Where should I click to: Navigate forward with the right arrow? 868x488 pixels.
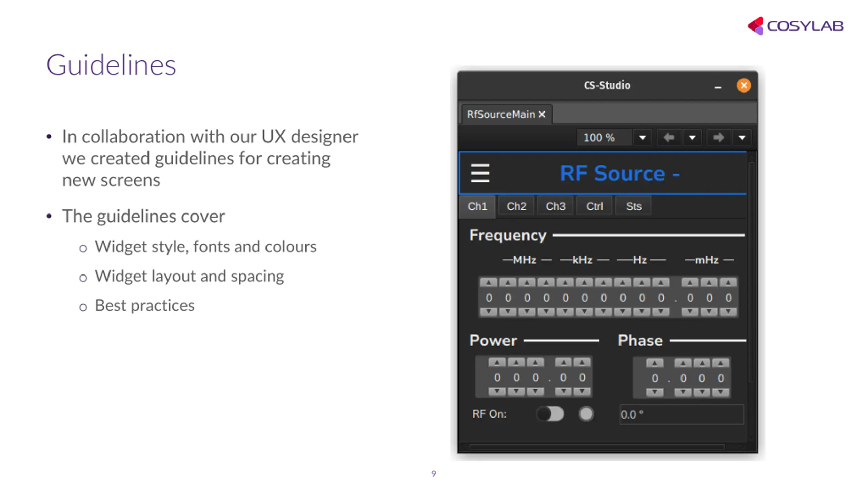[x=718, y=138]
